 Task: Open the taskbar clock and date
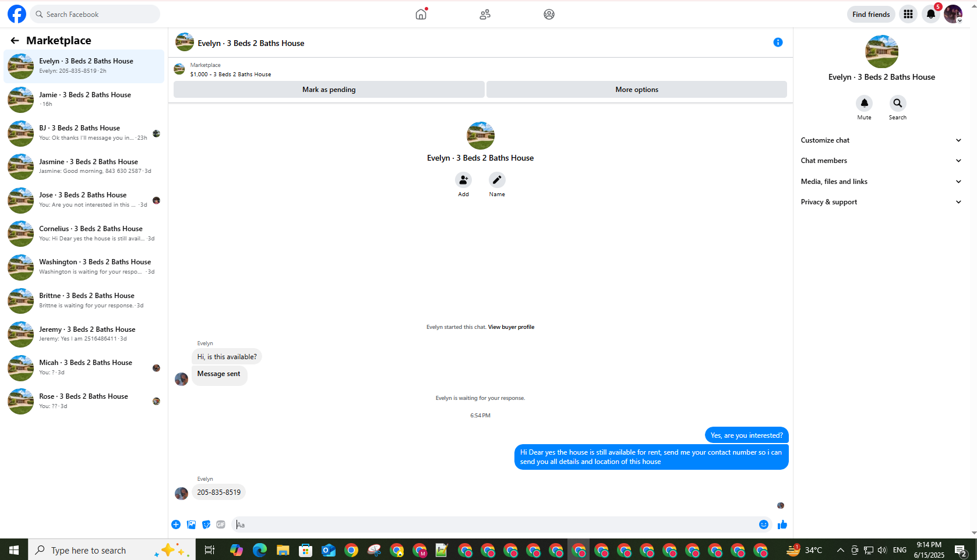pos(929,550)
